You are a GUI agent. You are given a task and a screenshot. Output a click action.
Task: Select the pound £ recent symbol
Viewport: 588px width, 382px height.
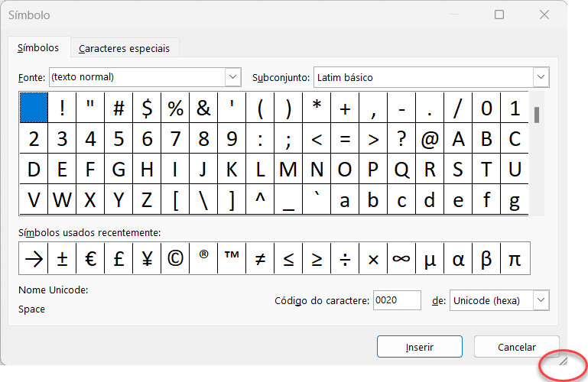[119, 258]
